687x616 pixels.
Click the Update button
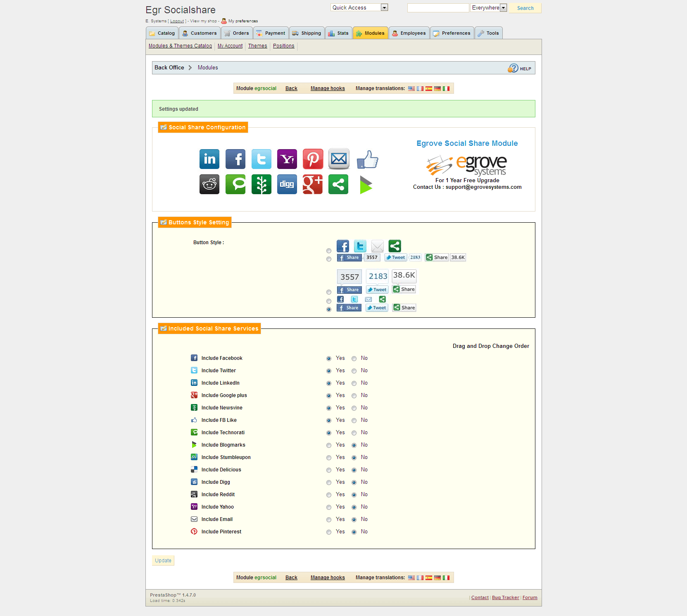point(163,561)
